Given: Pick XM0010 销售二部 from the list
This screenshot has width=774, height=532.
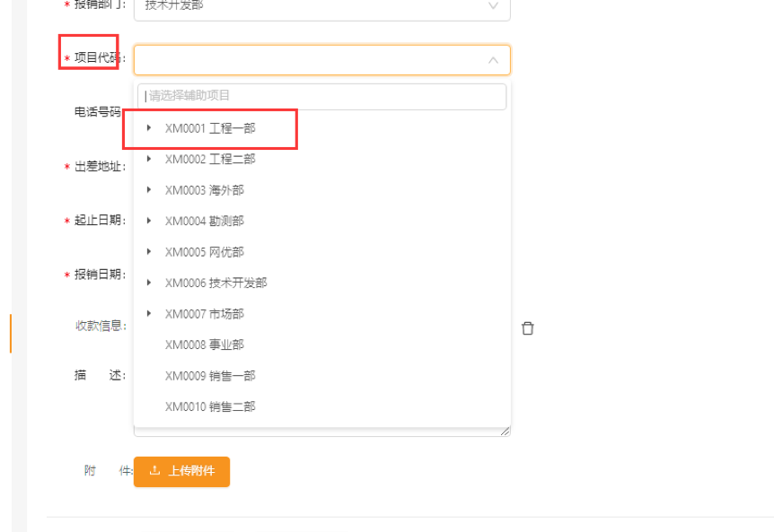Looking at the screenshot, I should [210, 406].
